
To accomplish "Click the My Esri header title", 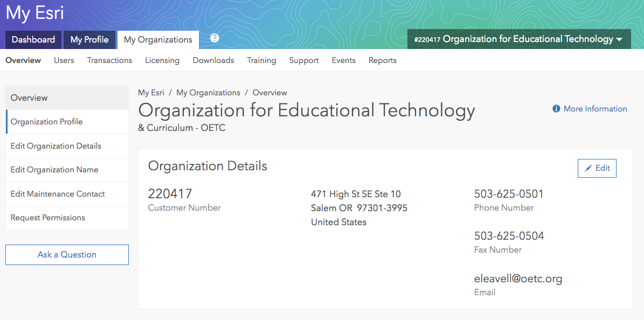I will 34,13.
